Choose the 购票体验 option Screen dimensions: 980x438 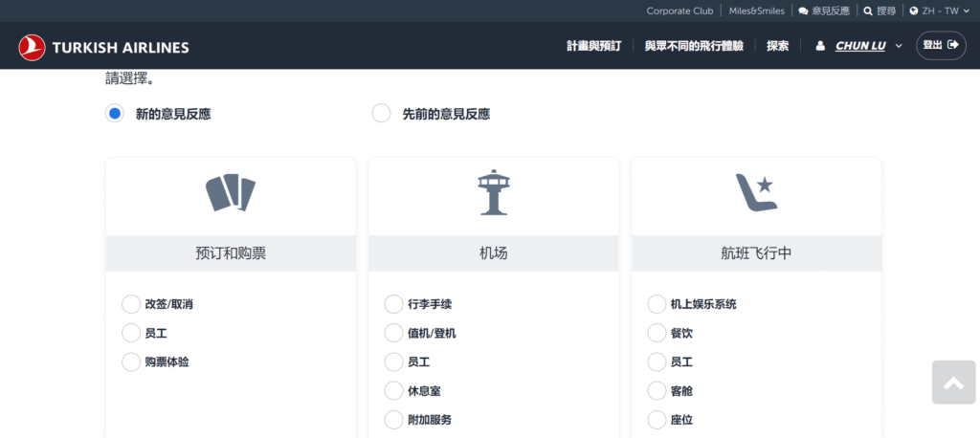[x=131, y=361]
